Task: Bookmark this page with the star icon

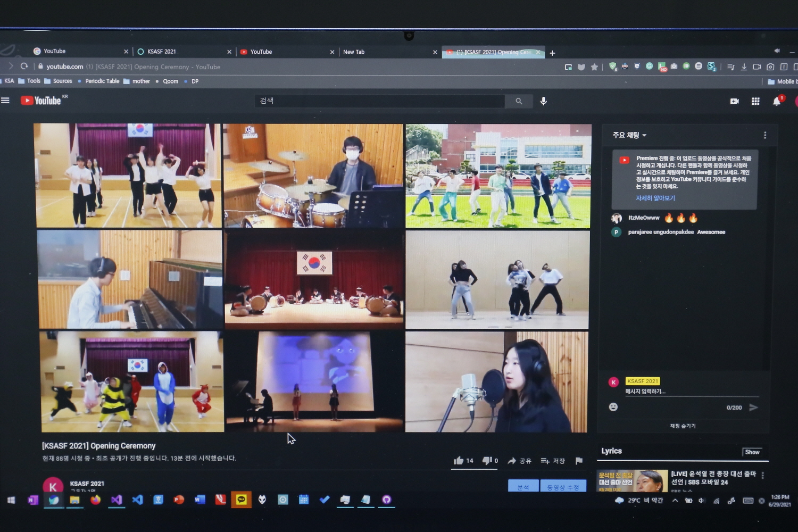Action: point(594,67)
